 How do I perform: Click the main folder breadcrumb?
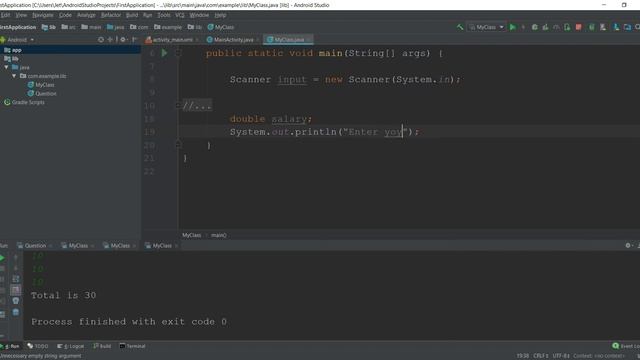click(91, 27)
